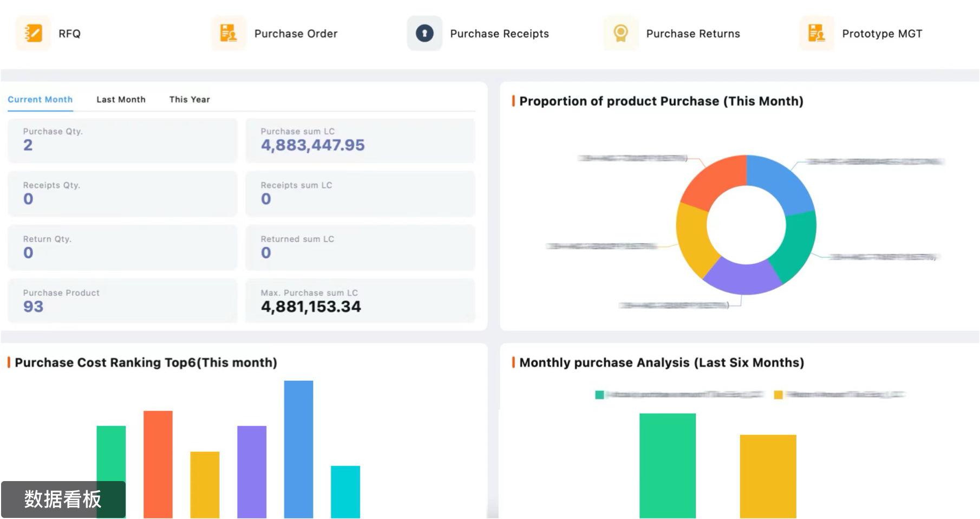Select the Purchase Product 93 card
980x519 pixels.
point(122,301)
